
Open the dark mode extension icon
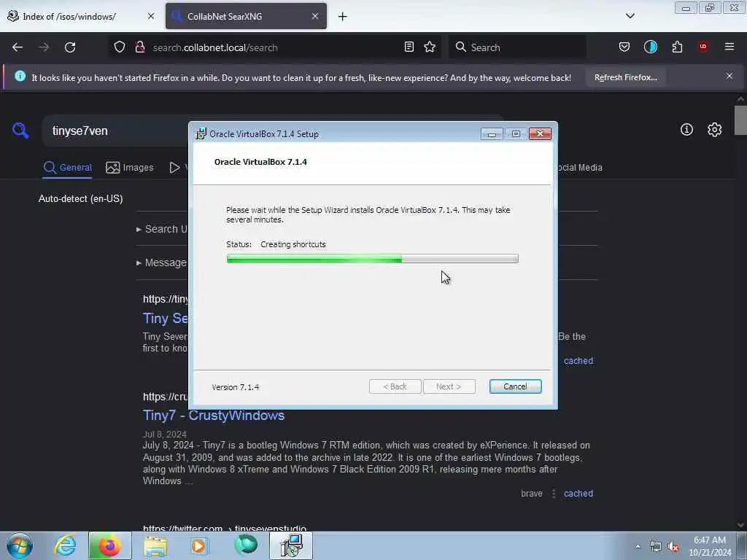(650, 47)
